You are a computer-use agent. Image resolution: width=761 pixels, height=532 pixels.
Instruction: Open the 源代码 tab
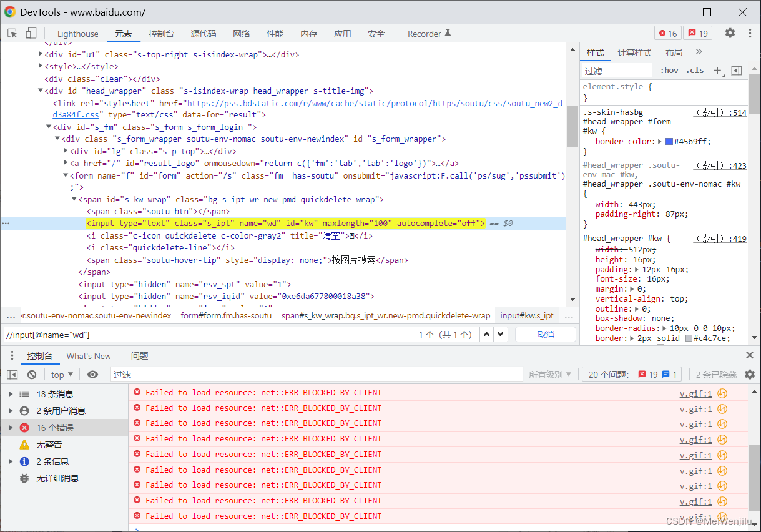pos(204,34)
